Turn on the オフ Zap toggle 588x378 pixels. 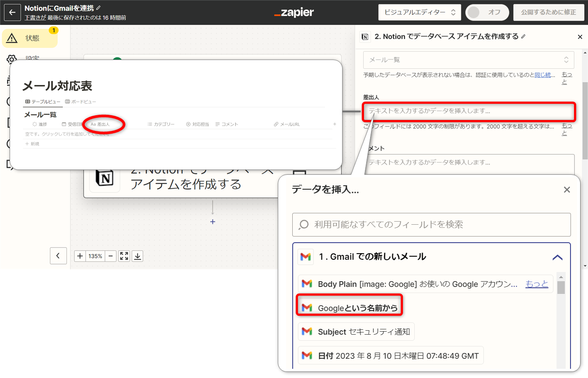(487, 12)
